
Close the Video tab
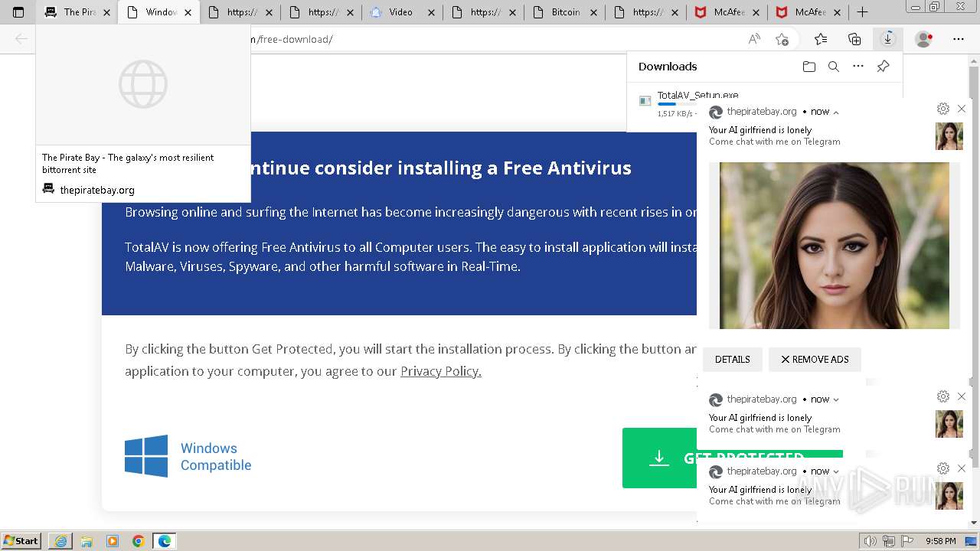click(431, 12)
